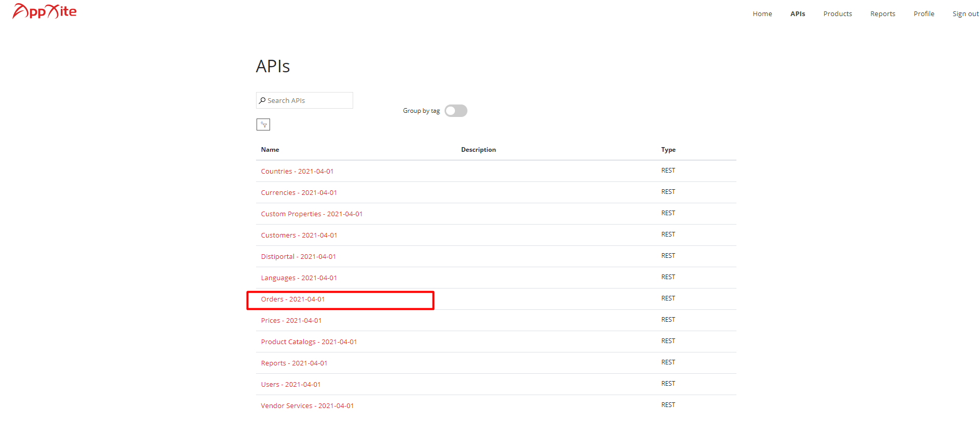The width and height of the screenshot is (980, 432).
Task: Click the filter icon below search
Action: tap(263, 124)
